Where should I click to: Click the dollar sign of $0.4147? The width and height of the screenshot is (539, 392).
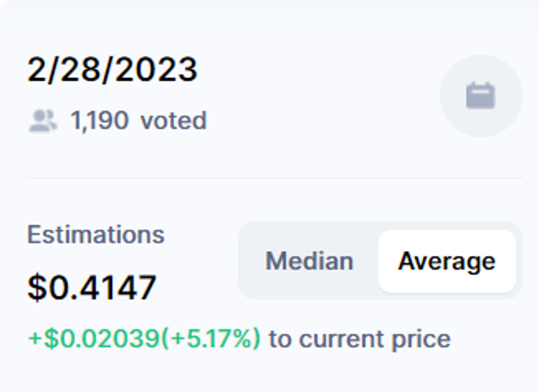coord(37,287)
